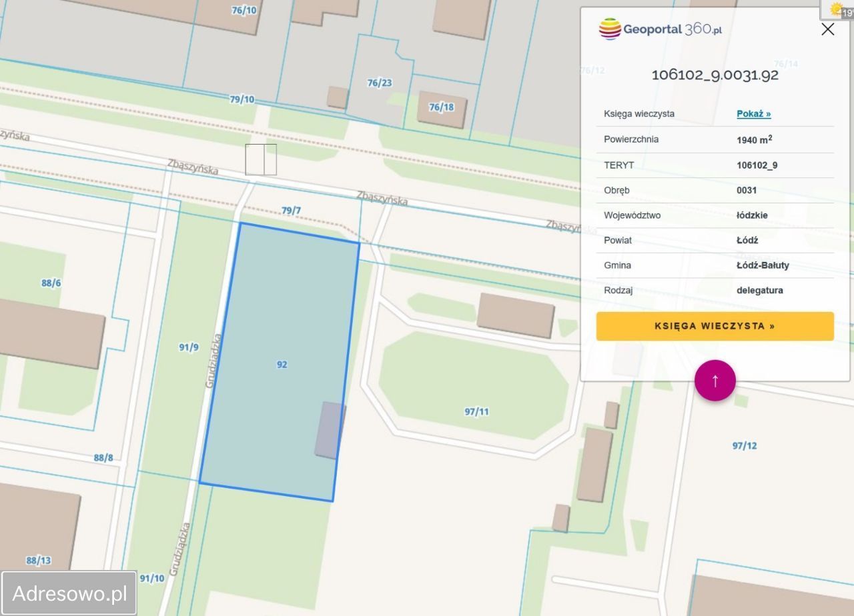Click the purple building inside parcel 92
854x616 pixels.
tap(330, 430)
